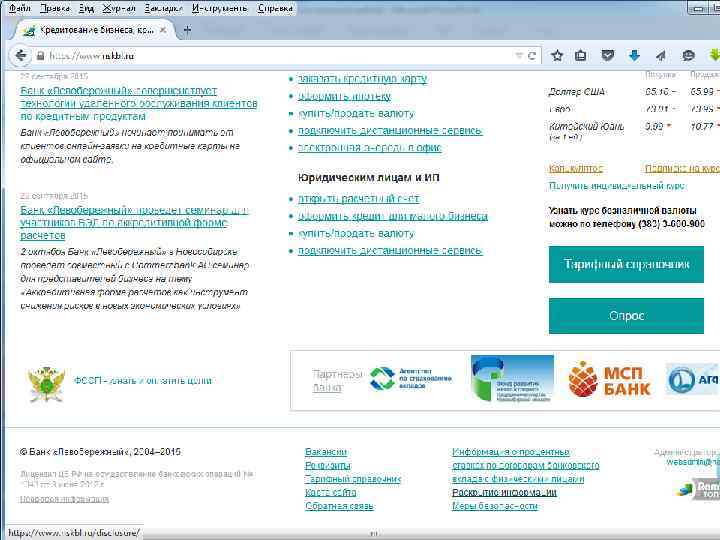Click the Доллар США currency row label
Image resolution: width=720 pixels, height=540 pixels.
coord(577,92)
